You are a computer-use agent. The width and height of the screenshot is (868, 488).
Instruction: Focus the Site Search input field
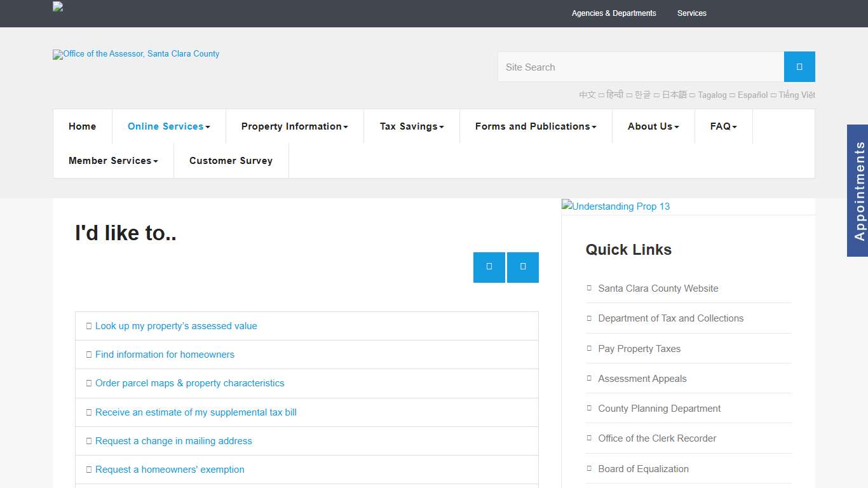click(x=640, y=67)
